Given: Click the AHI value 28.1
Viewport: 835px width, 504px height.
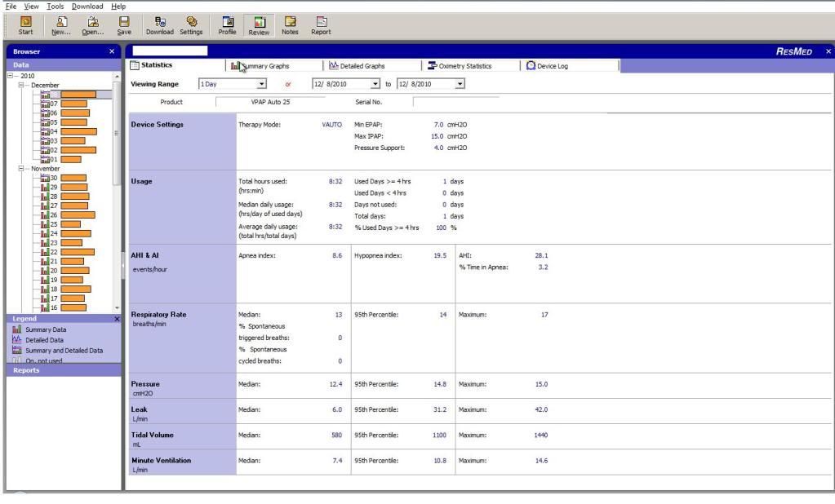Looking at the screenshot, I should click(541, 255).
